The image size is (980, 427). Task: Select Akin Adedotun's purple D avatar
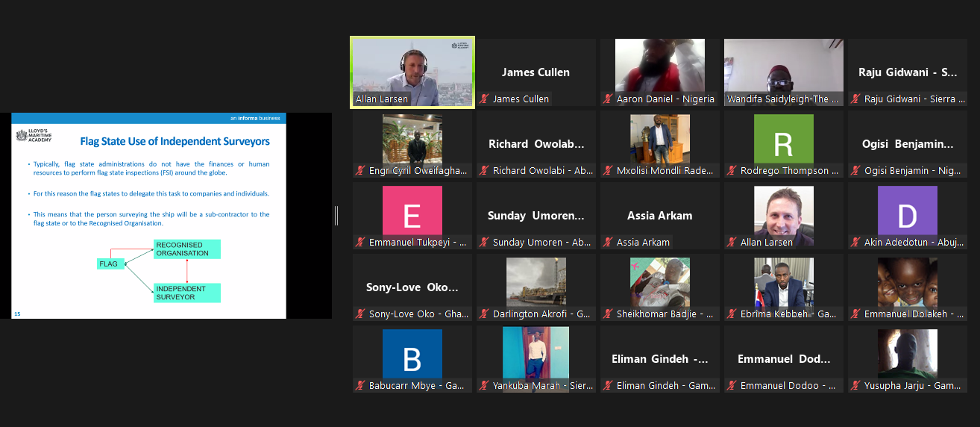point(907,211)
